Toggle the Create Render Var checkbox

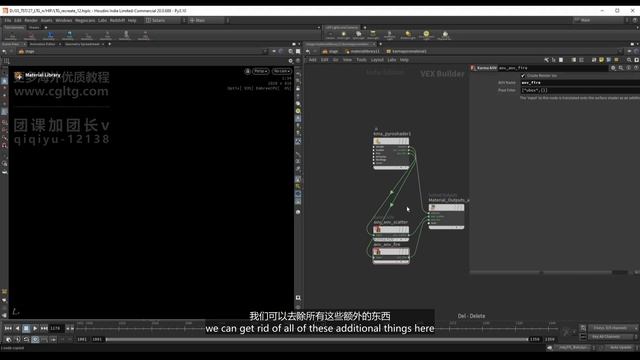pos(523,76)
